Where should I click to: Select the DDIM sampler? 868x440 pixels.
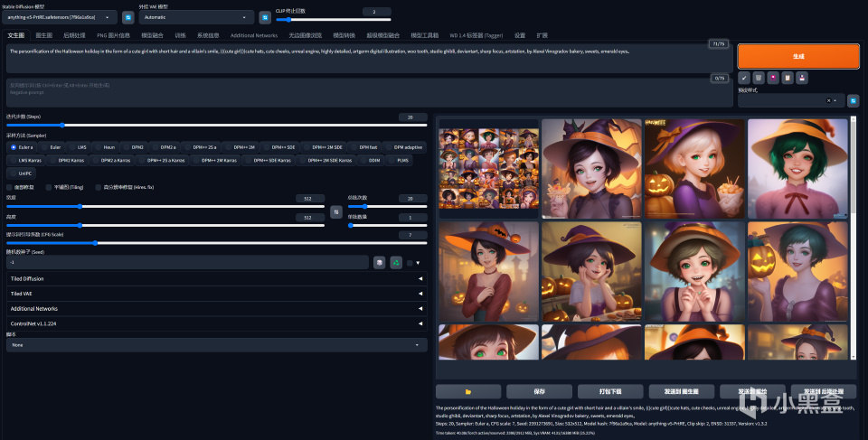tap(369, 161)
